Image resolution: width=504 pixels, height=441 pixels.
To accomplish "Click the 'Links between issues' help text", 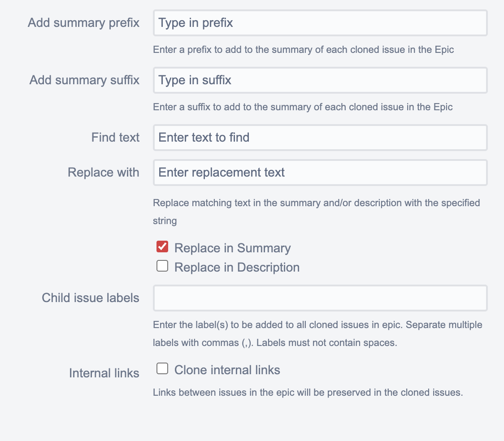I will [x=308, y=393].
